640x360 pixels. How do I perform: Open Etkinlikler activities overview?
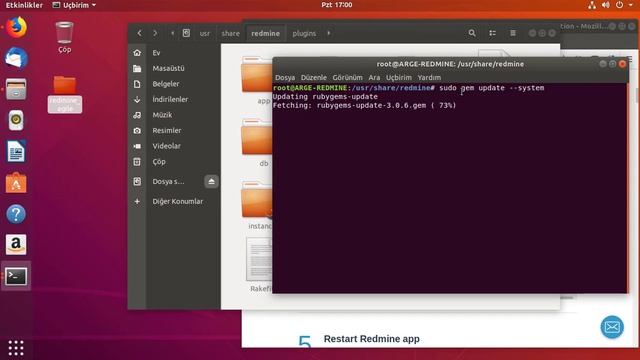[24, 5]
